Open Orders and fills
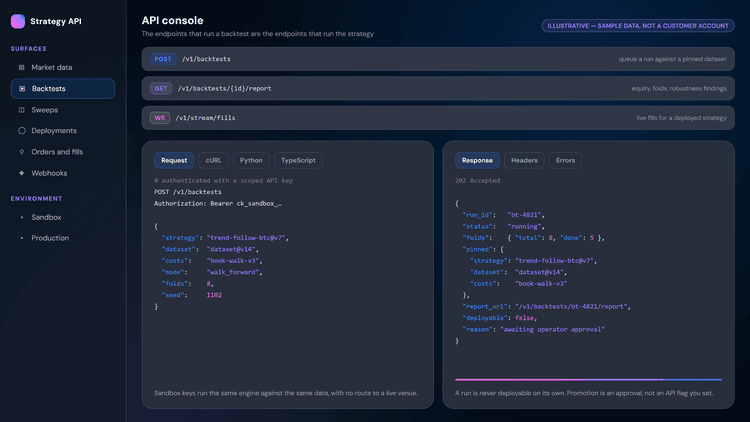 (63, 152)
